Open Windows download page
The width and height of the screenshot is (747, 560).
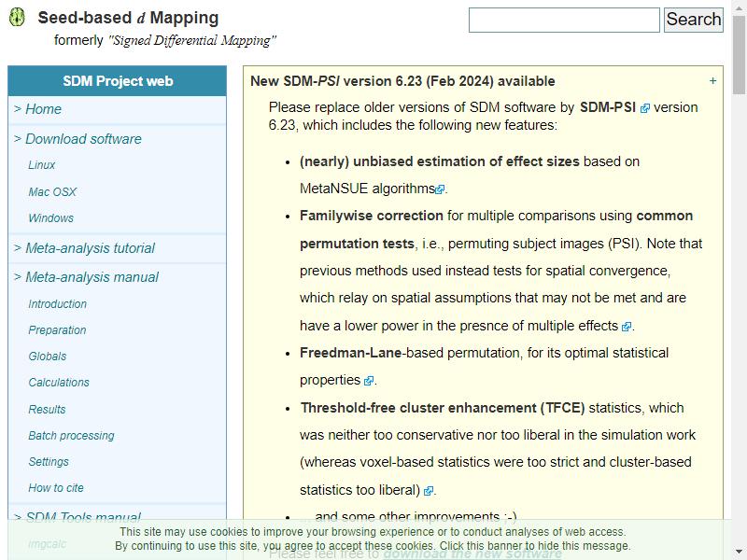tap(51, 218)
